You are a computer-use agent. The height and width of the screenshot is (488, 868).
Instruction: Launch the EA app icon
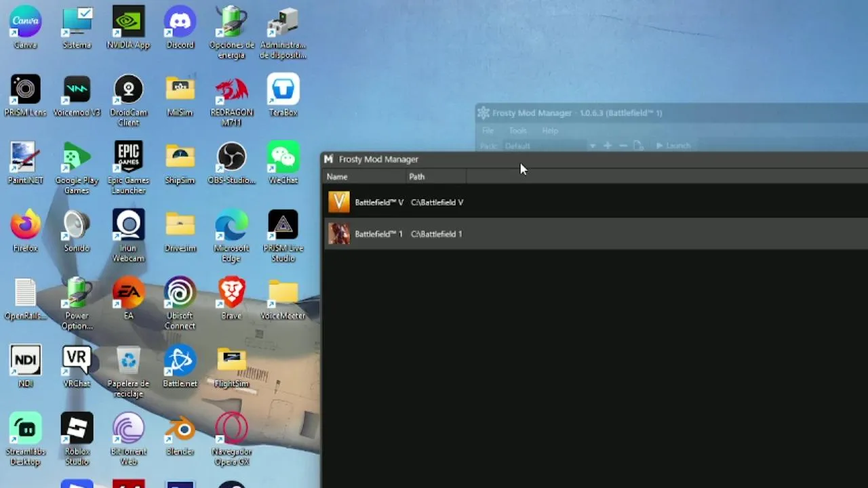[128, 298]
